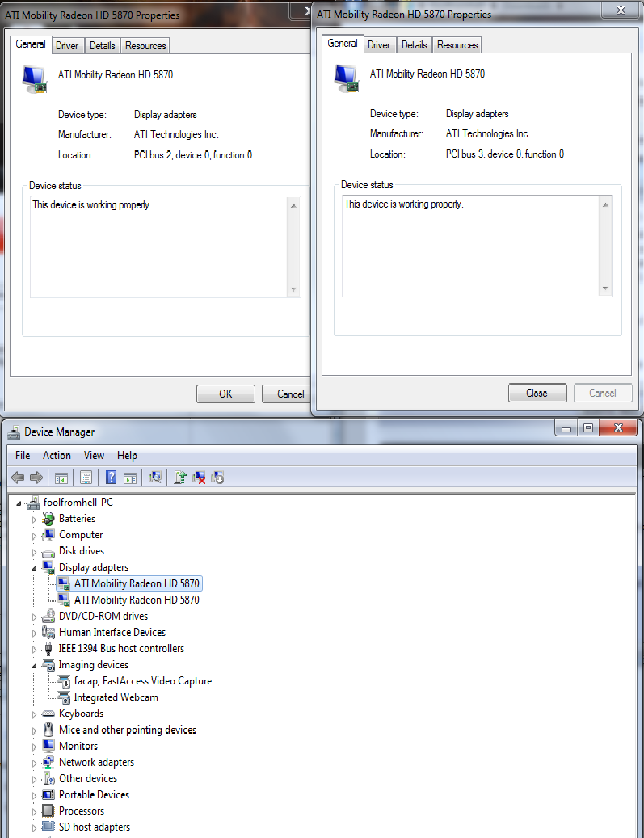The image size is (644, 838).
Task: Click the Batteries category icon
Action: (x=48, y=519)
